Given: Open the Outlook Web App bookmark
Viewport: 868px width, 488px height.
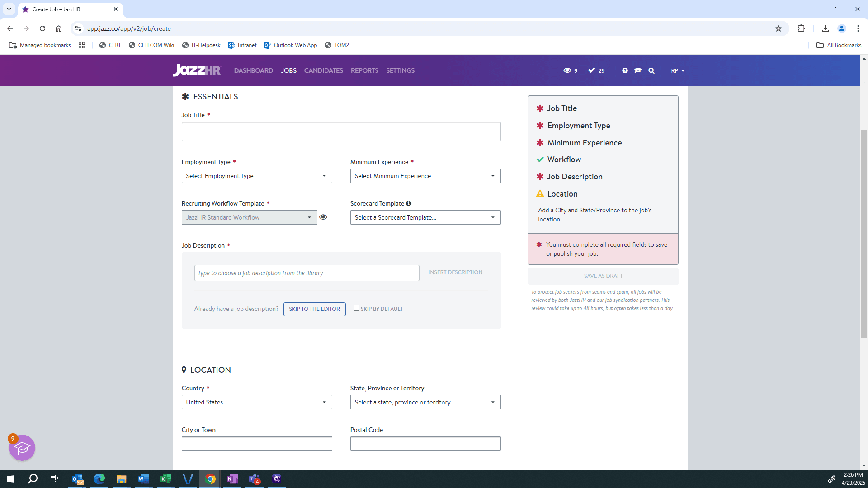Looking at the screenshot, I should coord(291,45).
